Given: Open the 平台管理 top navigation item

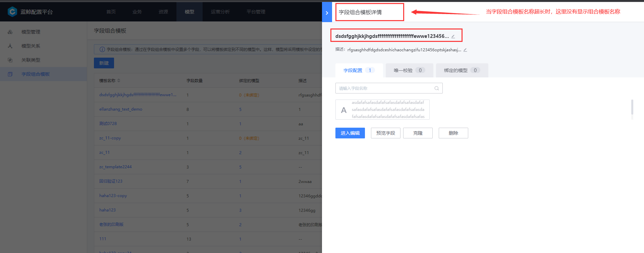Looking at the screenshot, I should click(256, 12).
